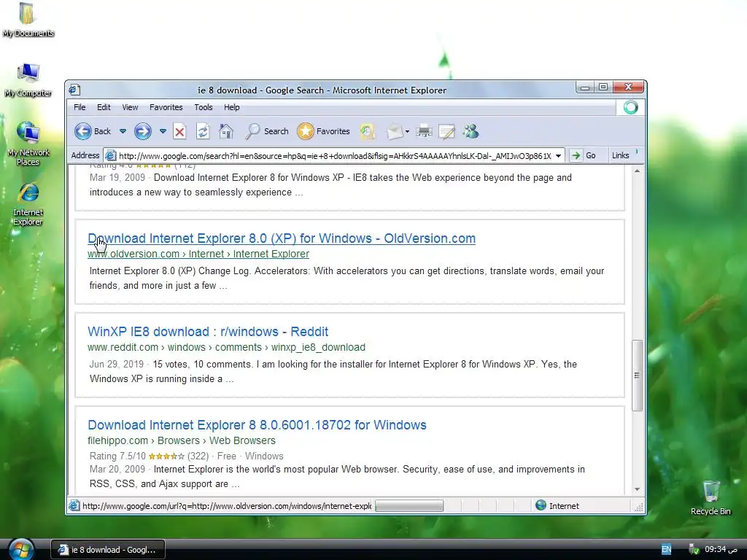
Task: Expand the Forward history dropdown arrow
Action: pyautogui.click(x=163, y=131)
